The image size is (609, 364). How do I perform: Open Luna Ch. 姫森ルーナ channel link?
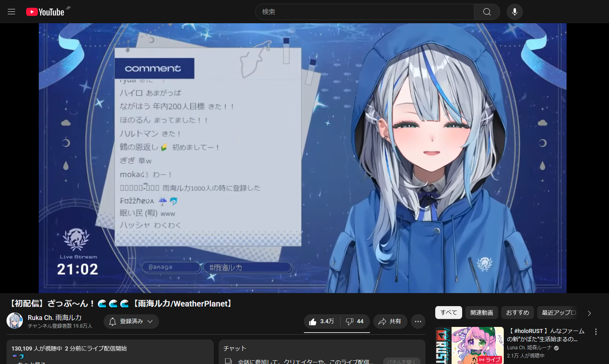click(x=529, y=348)
